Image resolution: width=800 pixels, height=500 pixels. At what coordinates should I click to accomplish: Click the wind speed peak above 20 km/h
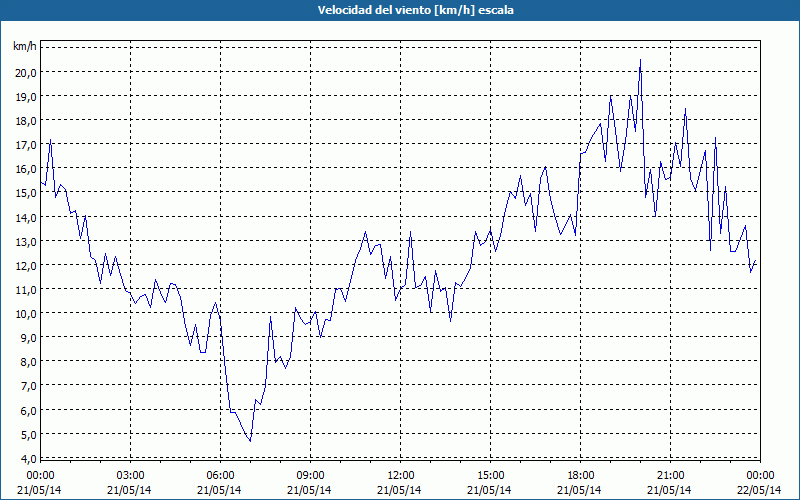click(640, 60)
